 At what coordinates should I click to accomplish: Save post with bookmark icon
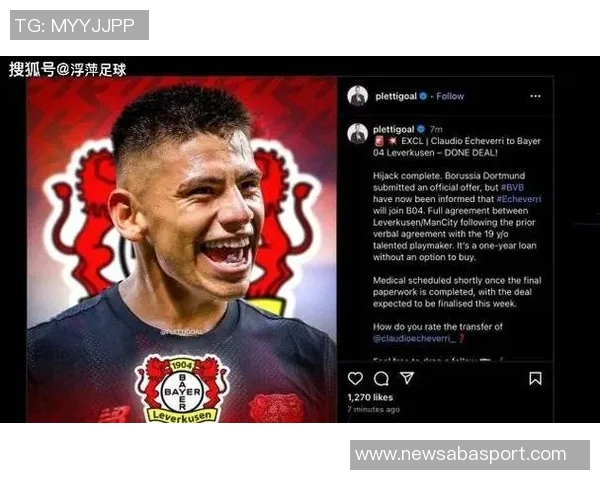tap(535, 379)
